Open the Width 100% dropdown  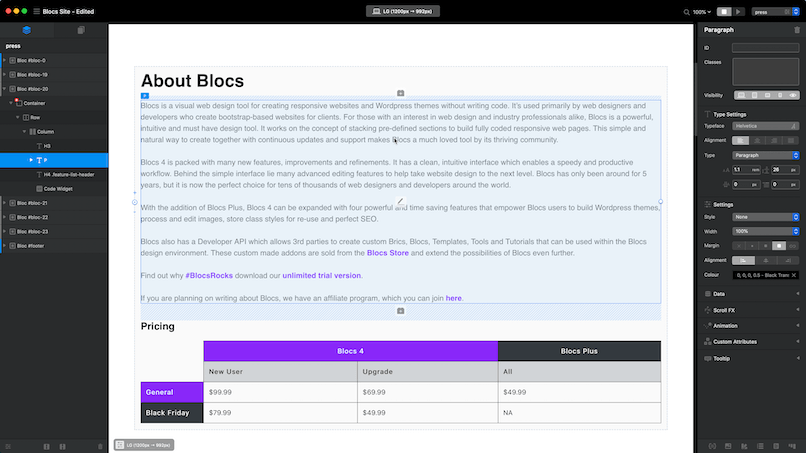(x=765, y=231)
